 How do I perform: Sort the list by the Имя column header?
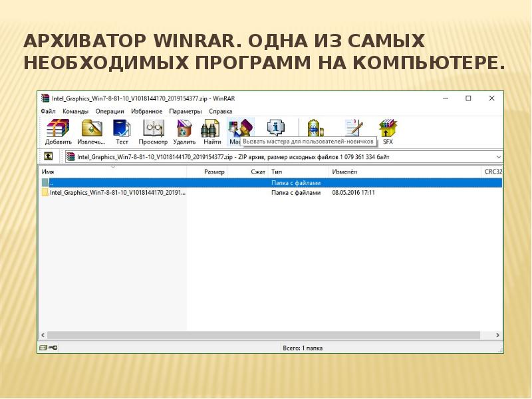tap(112, 172)
